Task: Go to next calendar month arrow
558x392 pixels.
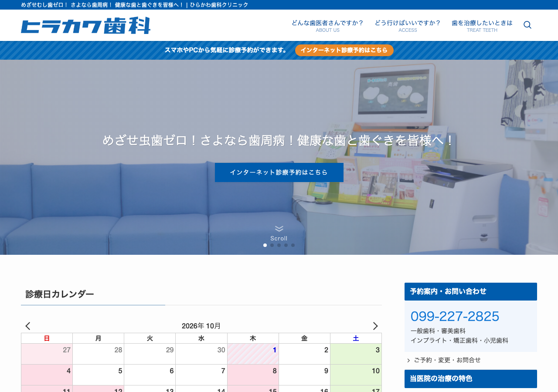Action: click(375, 326)
